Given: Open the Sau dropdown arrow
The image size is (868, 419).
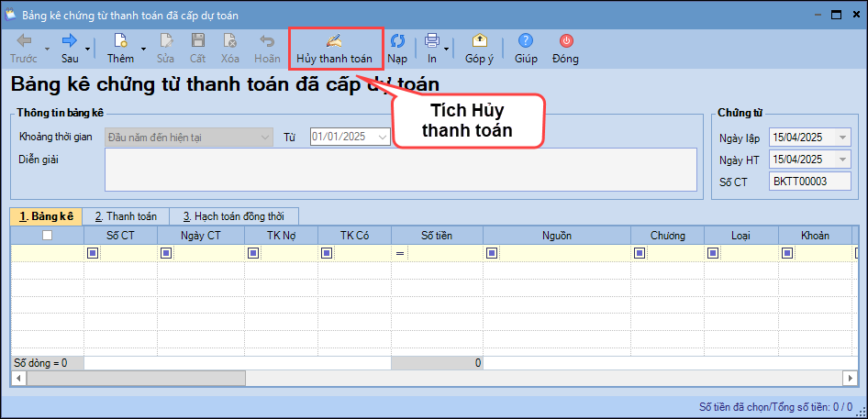Looking at the screenshot, I should click(x=89, y=49).
